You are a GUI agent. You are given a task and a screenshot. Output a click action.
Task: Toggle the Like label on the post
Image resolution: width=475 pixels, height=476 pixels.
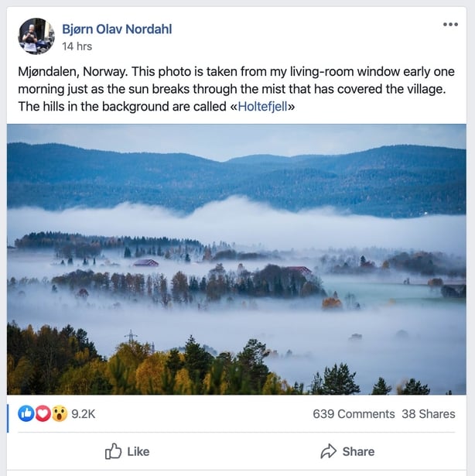coord(138,451)
